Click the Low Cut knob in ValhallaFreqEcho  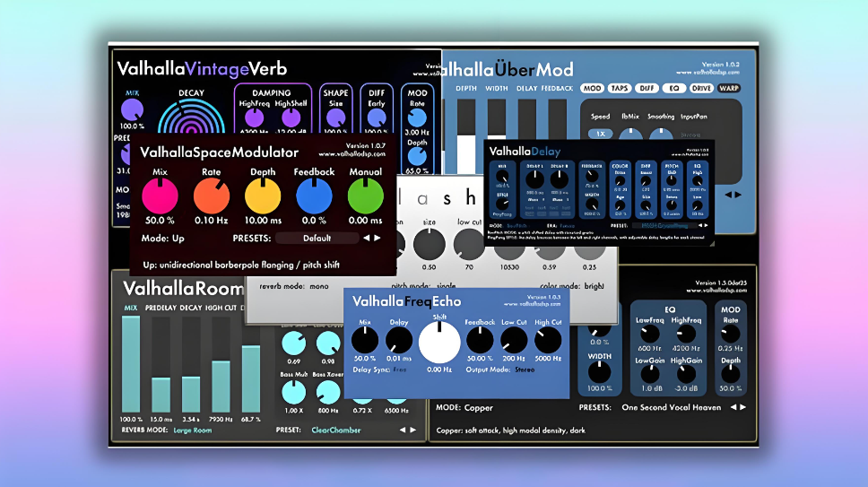point(514,340)
